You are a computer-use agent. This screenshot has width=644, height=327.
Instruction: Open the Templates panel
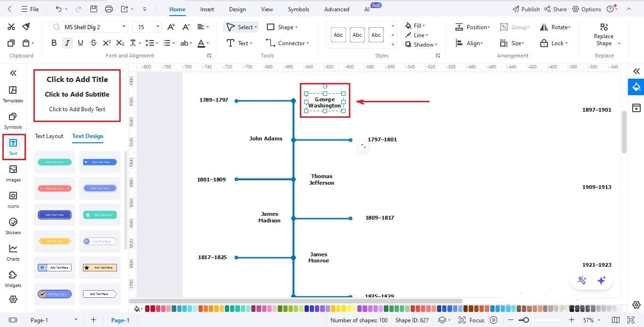click(13, 92)
